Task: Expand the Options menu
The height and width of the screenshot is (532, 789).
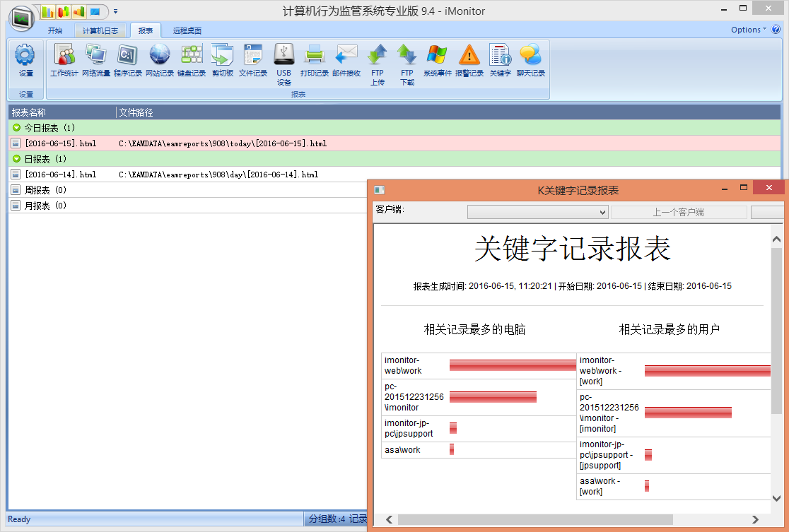Action: point(748,30)
